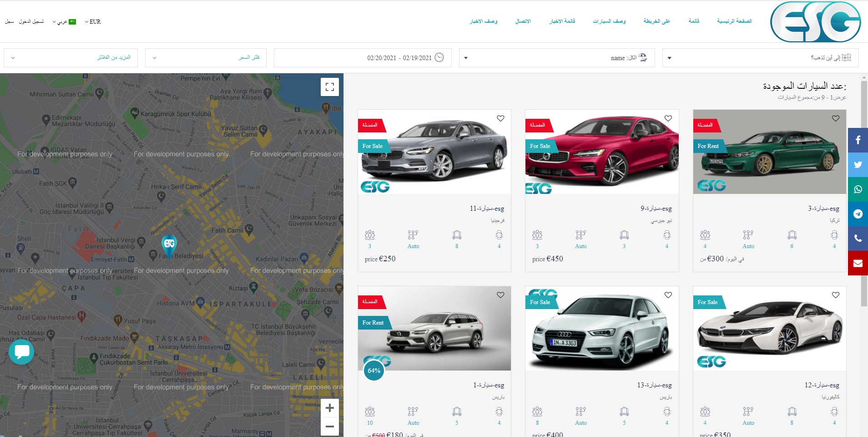Click the ESG map marker pin
Viewport: 868px width, 437px height.
coord(169,244)
